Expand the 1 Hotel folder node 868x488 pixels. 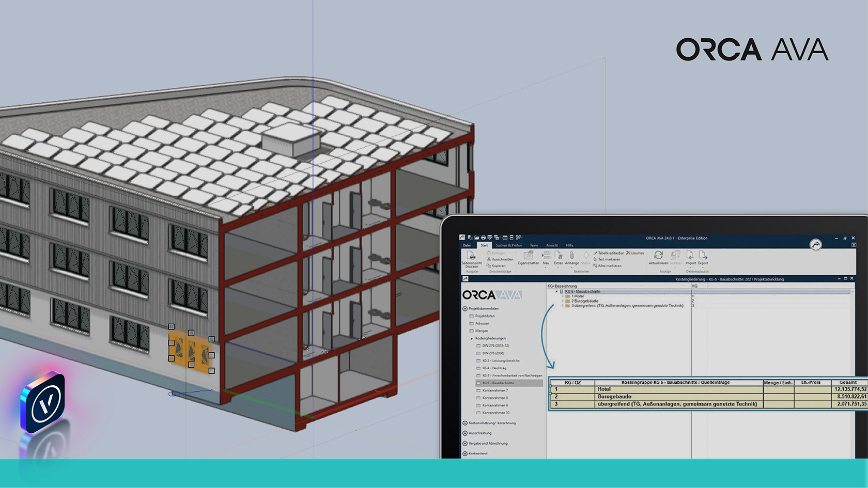(563, 296)
